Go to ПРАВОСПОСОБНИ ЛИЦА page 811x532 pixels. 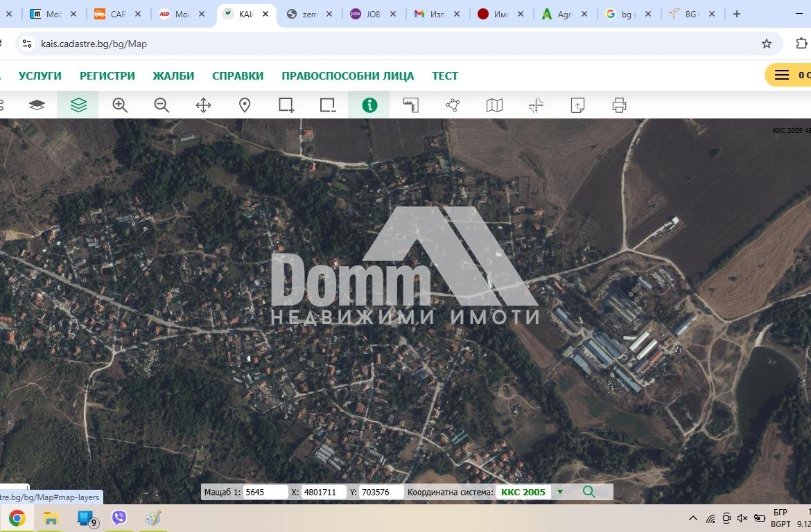(x=347, y=76)
